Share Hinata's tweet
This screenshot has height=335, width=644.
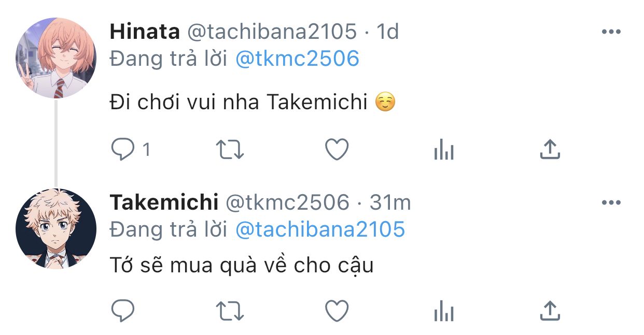(x=550, y=150)
